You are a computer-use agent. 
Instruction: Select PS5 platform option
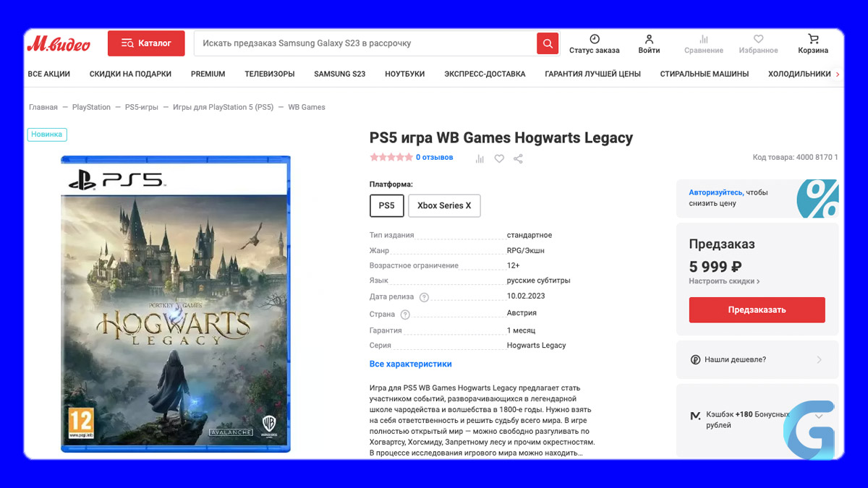tap(387, 205)
